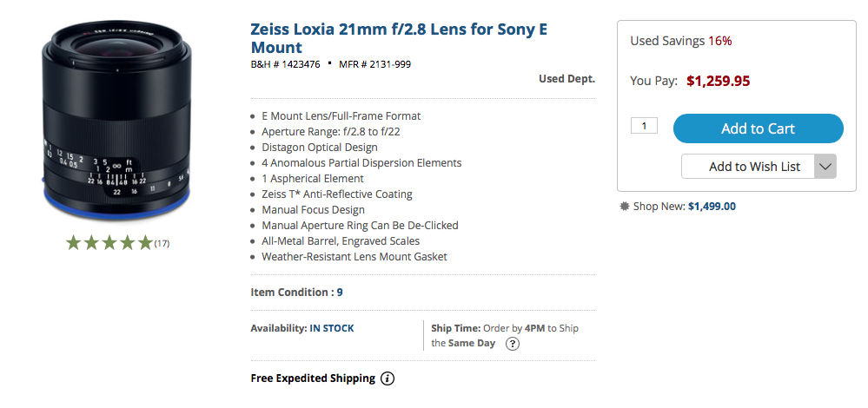Click the quantity input field

(644, 126)
